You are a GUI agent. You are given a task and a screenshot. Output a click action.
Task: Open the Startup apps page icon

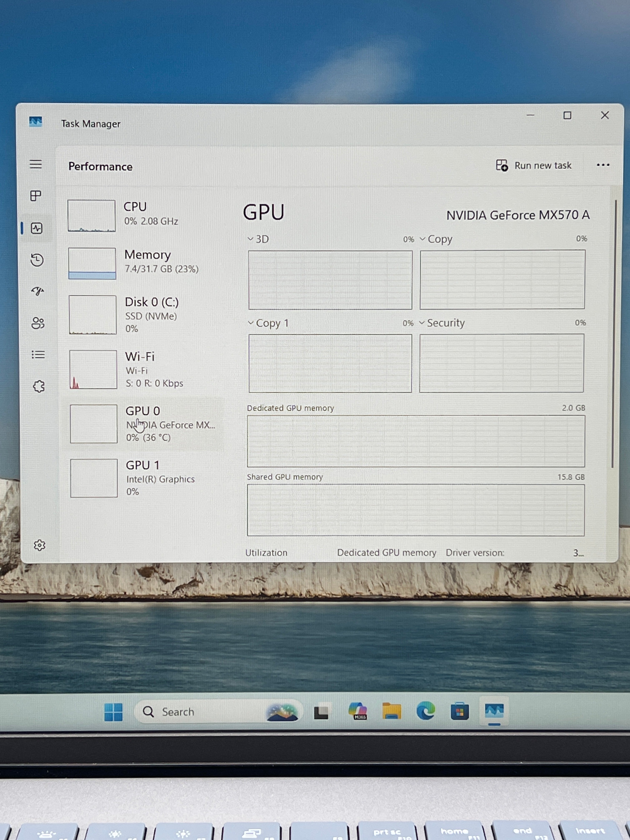[37, 291]
